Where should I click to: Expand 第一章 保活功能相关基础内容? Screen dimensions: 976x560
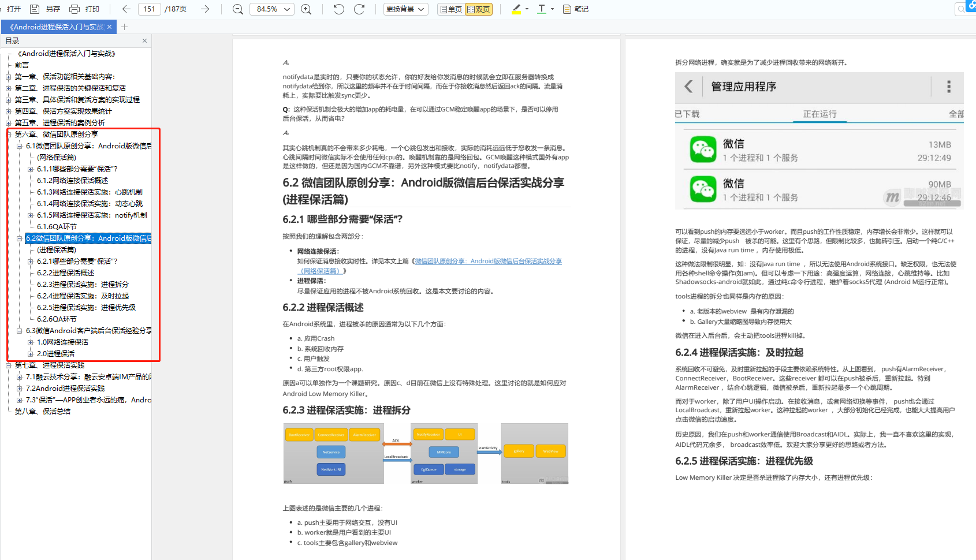coord(9,77)
